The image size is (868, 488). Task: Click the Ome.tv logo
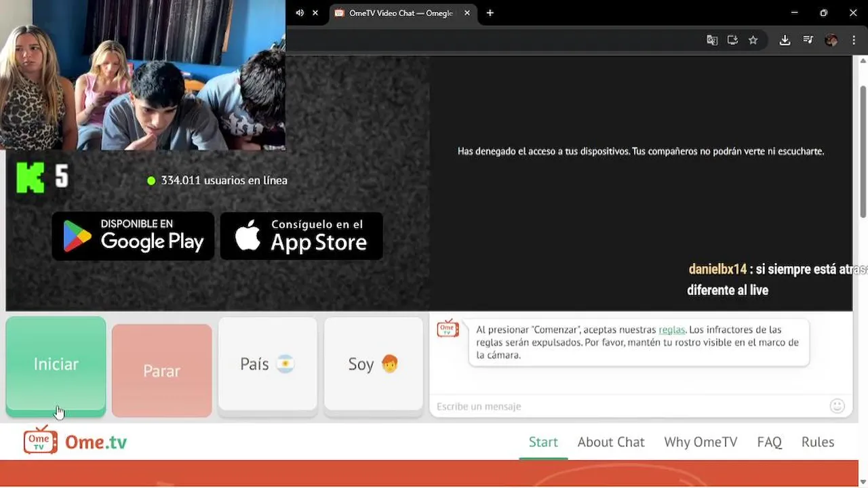75,441
